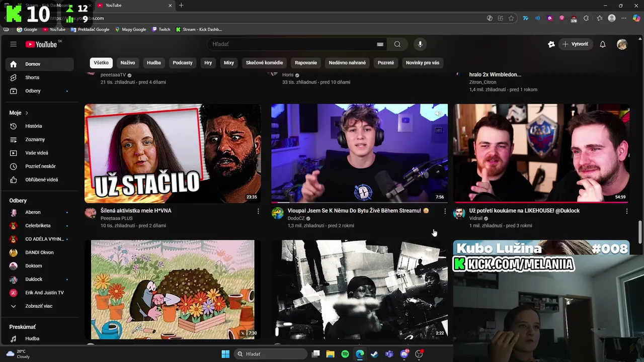Open Vaše videá

point(39,153)
